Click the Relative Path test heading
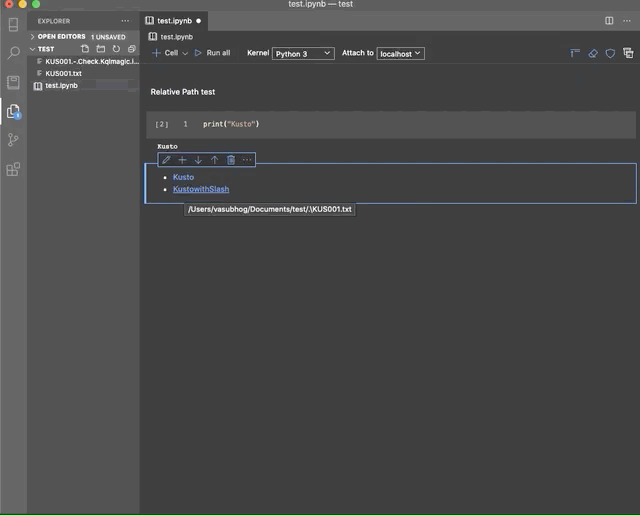The width and height of the screenshot is (640, 515). pos(182,92)
